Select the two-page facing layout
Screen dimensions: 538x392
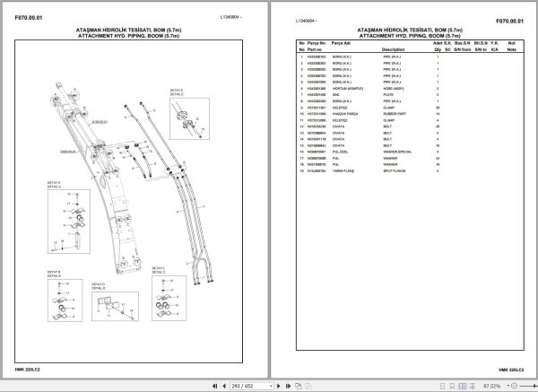pyautogui.click(x=463, y=386)
